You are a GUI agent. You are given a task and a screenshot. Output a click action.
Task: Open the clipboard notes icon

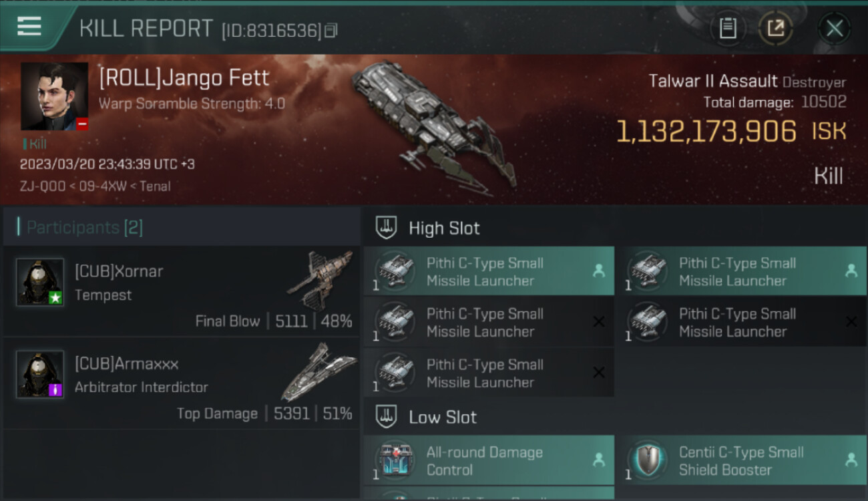(728, 29)
